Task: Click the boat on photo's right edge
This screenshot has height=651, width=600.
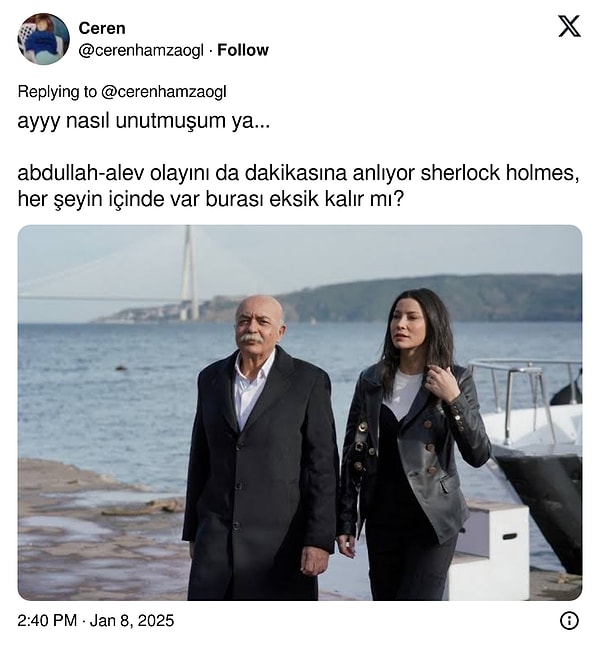Action: click(x=536, y=448)
